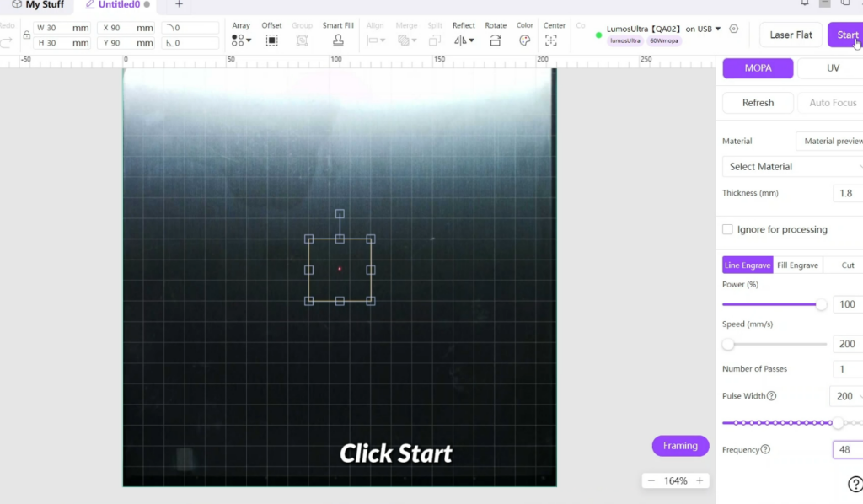The image size is (863, 504).
Task: Open the Pulse Width value dropdown
Action: coord(846,396)
